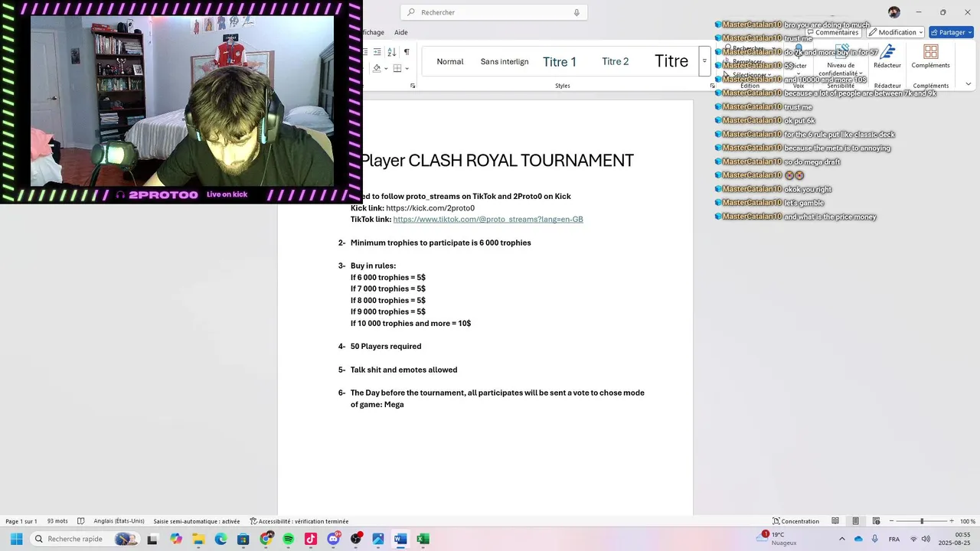
Task: Open Discord from the taskbar
Action: click(333, 539)
